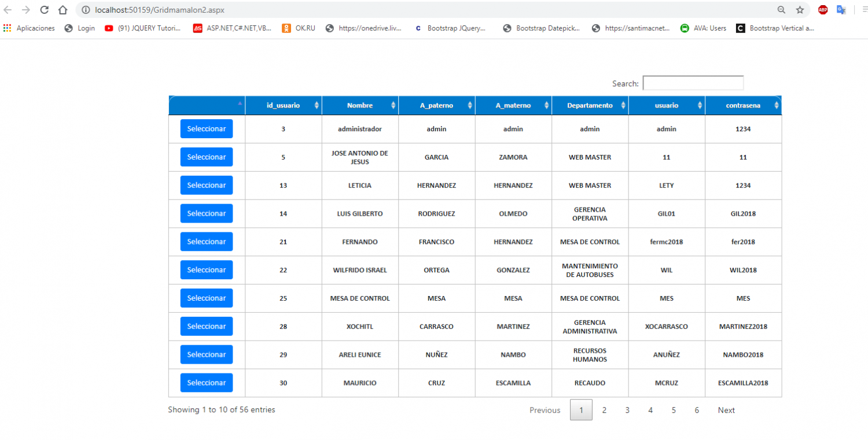The width and height of the screenshot is (868, 440).
Task: Sort table by id_usuario column
Action: click(284, 105)
